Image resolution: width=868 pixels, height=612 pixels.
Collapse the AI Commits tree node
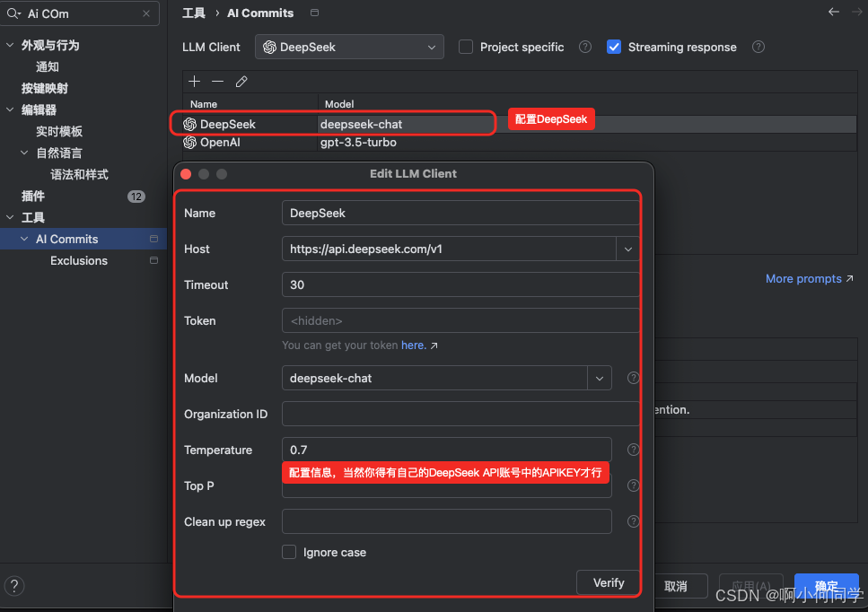coord(24,239)
